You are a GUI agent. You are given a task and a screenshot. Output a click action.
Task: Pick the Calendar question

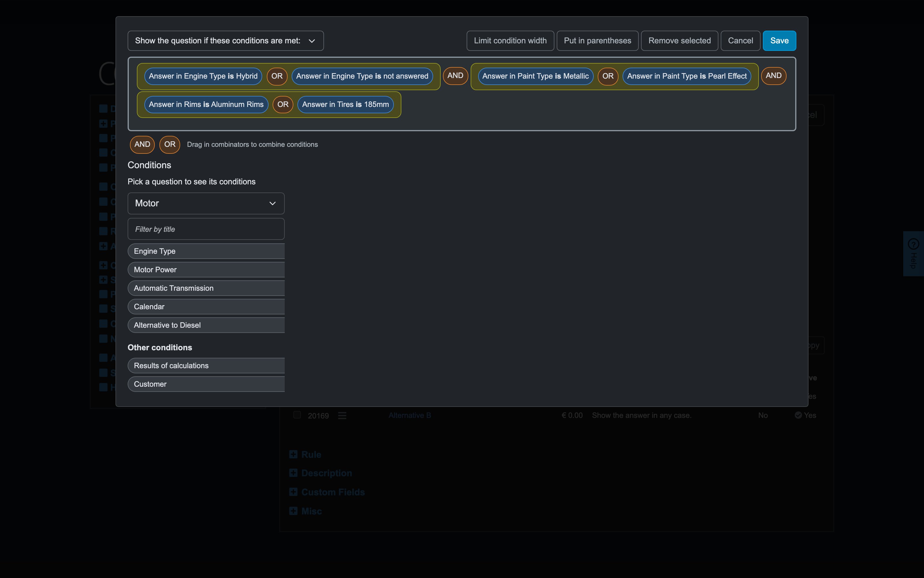206,307
